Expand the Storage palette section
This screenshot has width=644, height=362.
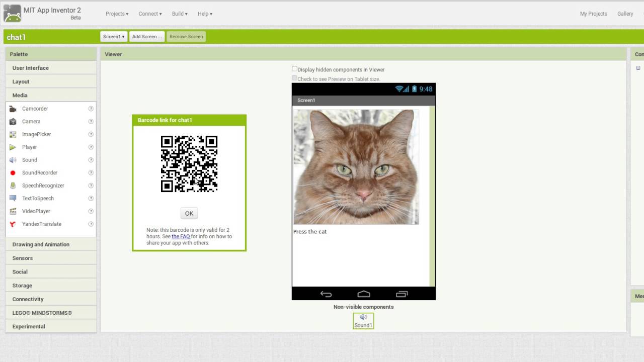tap(51, 285)
